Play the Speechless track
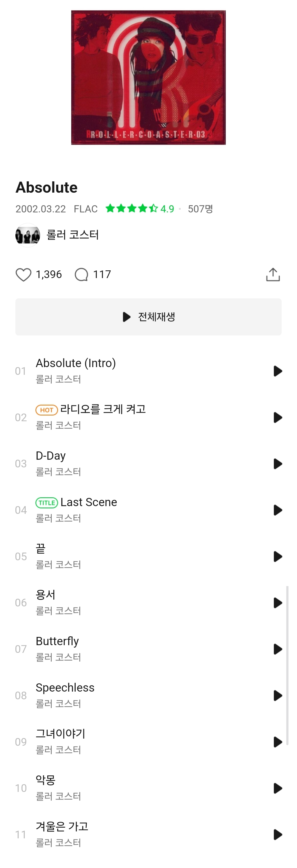The image size is (297, 868). coord(277,695)
